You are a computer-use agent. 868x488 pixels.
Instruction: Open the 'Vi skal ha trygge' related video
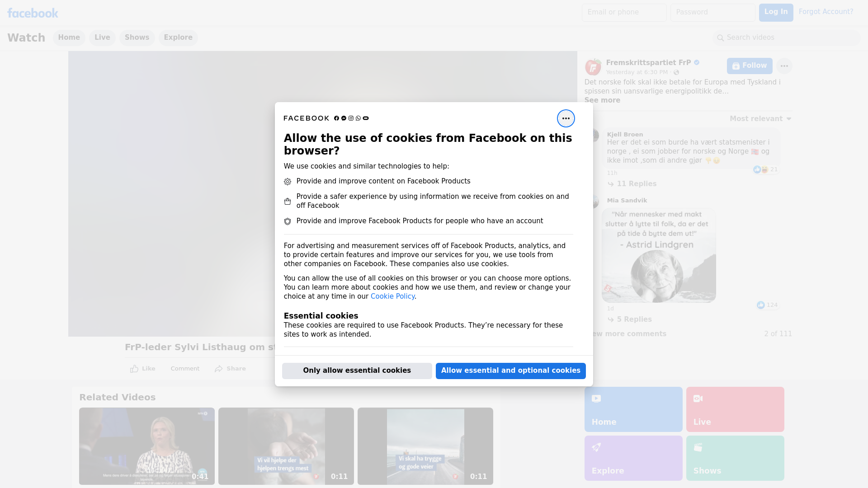(425, 446)
